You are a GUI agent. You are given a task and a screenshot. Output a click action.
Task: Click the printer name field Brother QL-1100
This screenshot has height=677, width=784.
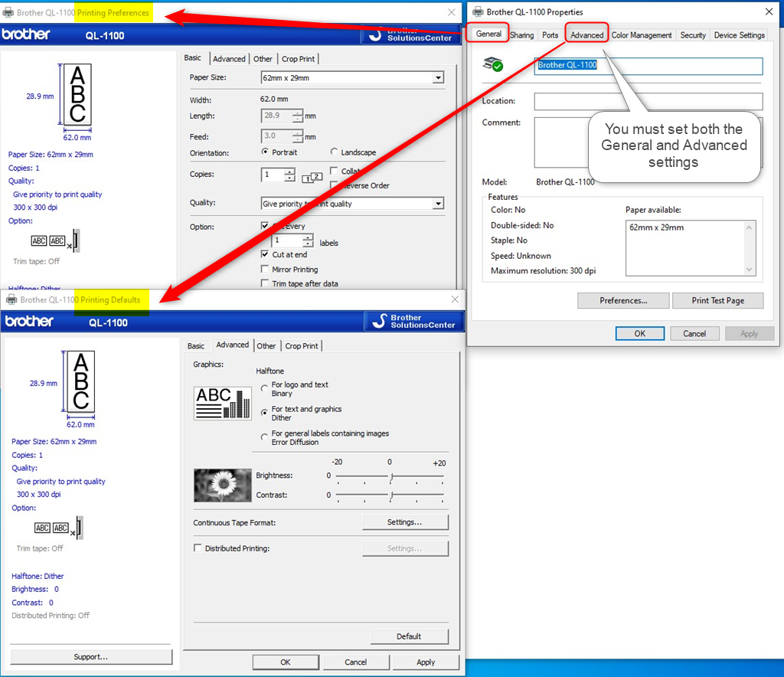point(648,66)
